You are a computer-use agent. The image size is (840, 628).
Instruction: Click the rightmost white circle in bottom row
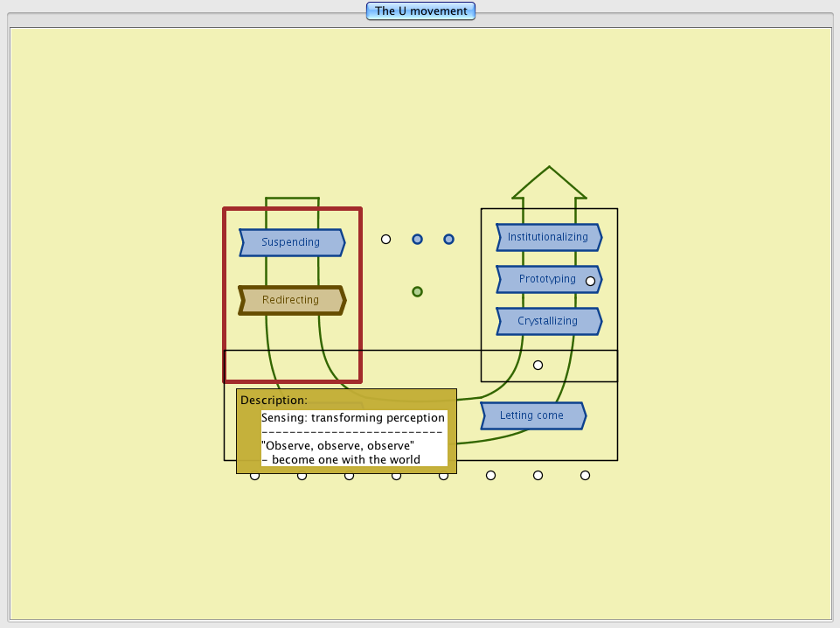click(585, 475)
